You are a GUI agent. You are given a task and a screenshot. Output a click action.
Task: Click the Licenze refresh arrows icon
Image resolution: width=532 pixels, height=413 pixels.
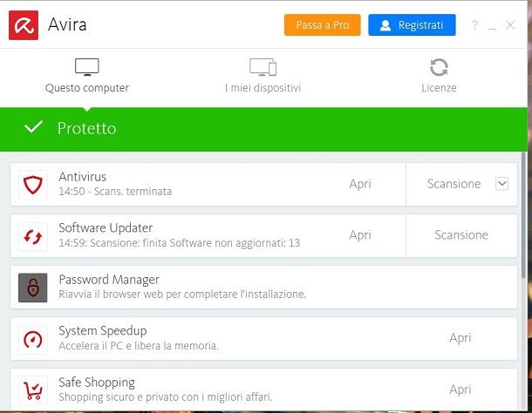point(439,67)
